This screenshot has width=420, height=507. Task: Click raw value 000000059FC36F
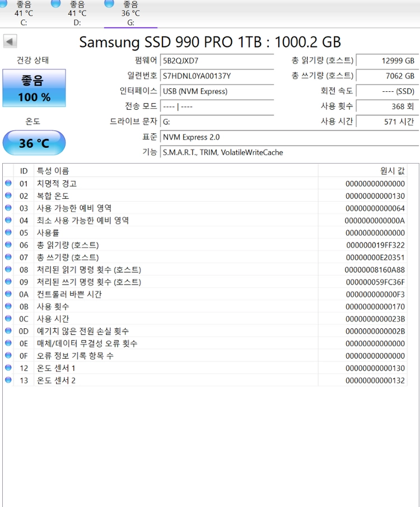click(375, 282)
